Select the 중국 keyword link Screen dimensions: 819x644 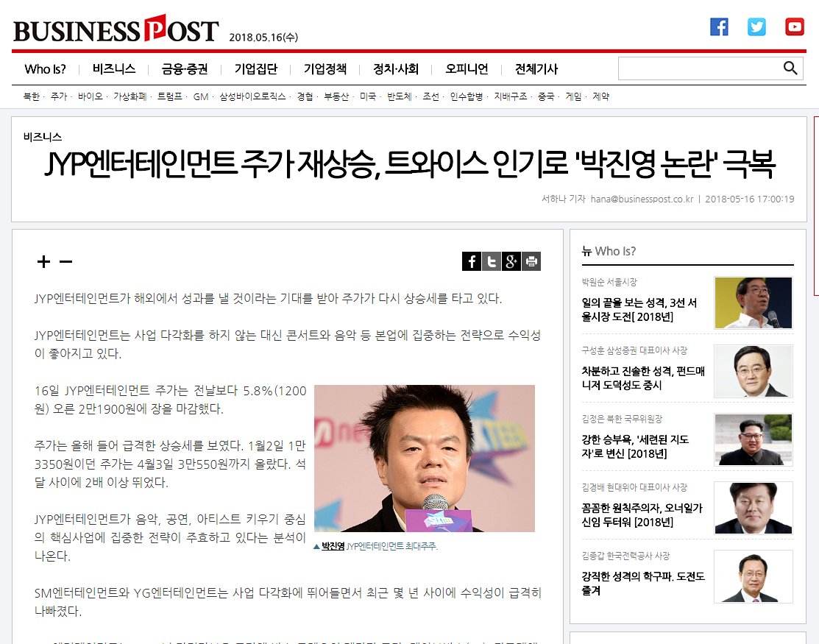(x=546, y=96)
